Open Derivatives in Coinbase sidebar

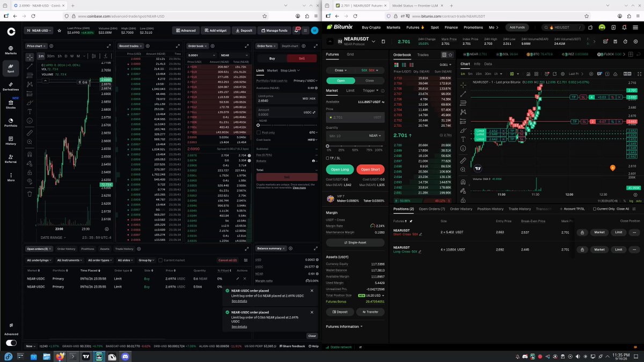coord(11,86)
